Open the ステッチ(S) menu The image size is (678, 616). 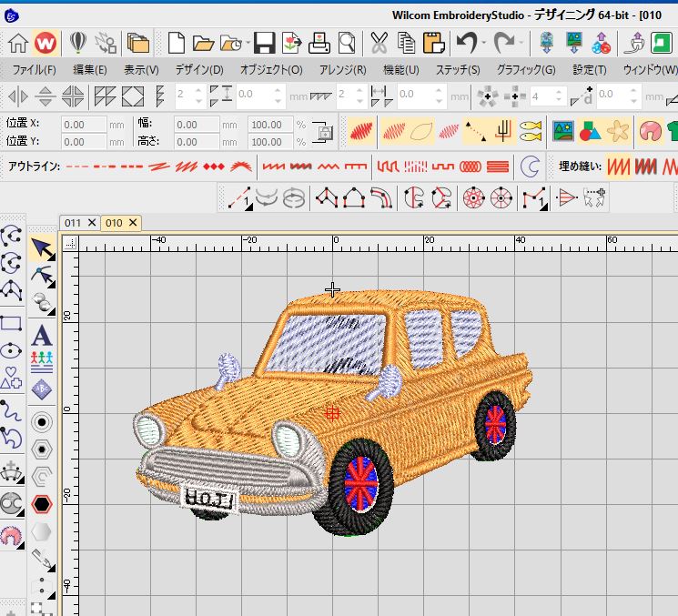tap(458, 69)
